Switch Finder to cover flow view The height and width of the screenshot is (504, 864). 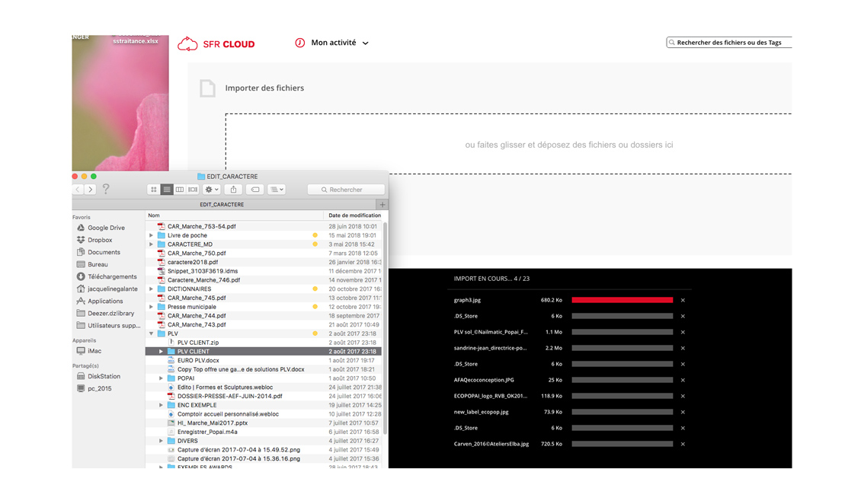[193, 190]
